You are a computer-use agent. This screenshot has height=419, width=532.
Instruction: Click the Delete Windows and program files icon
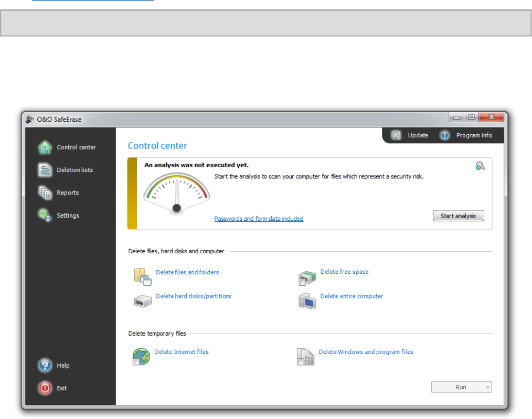click(305, 357)
